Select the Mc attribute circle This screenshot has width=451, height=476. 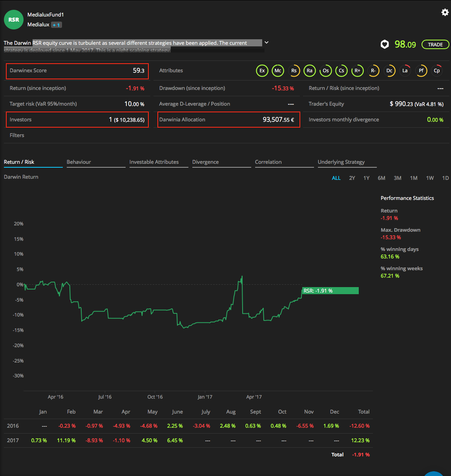point(278,71)
